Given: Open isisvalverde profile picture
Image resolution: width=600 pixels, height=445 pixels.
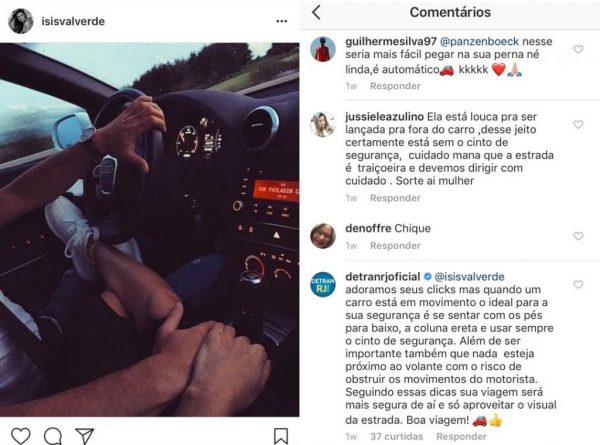Looking at the screenshot, I should coord(21,21).
